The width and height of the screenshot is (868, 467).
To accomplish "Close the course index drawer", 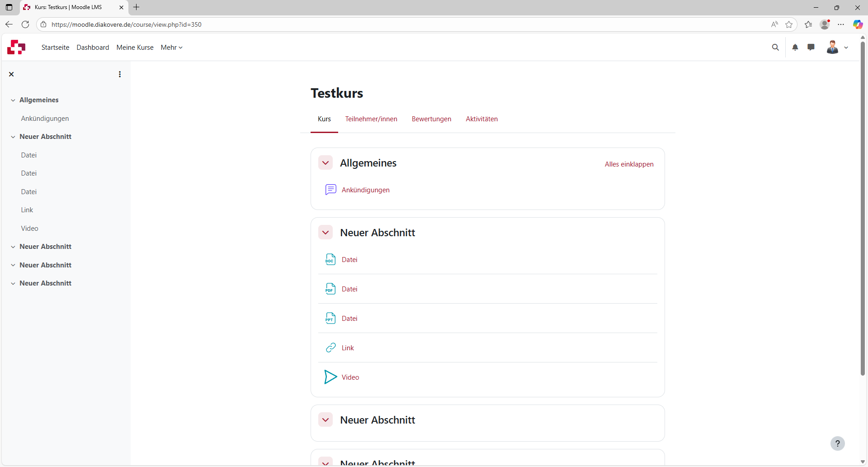I will [x=12, y=74].
